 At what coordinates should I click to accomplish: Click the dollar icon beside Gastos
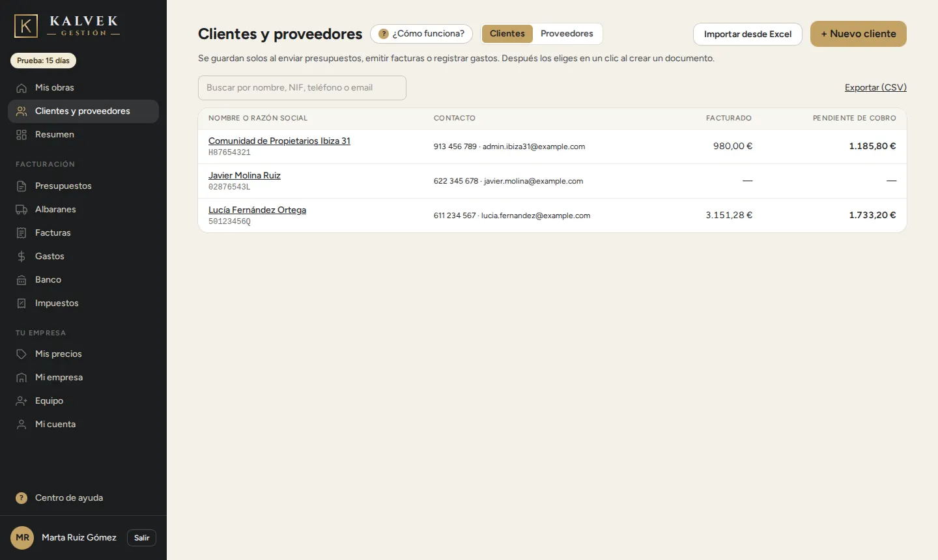[x=21, y=257]
